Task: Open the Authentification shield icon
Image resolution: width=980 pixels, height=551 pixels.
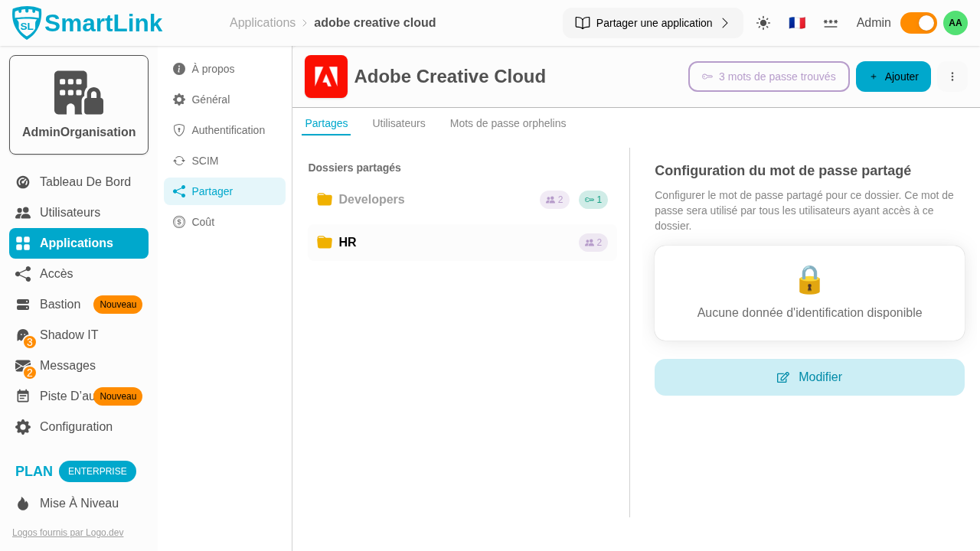Action: point(178,130)
